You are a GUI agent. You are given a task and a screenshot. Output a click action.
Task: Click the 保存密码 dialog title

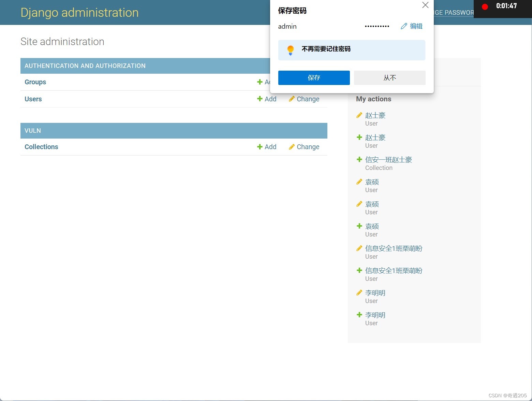coord(292,11)
